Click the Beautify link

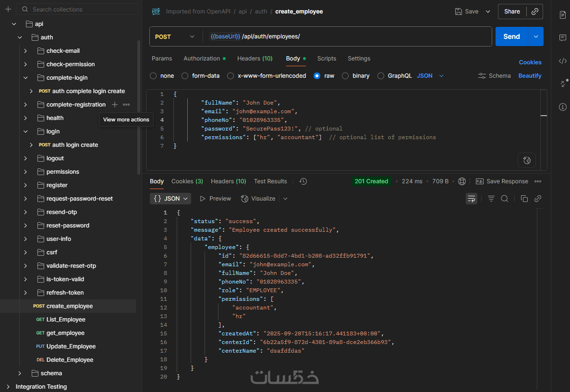[x=530, y=76]
